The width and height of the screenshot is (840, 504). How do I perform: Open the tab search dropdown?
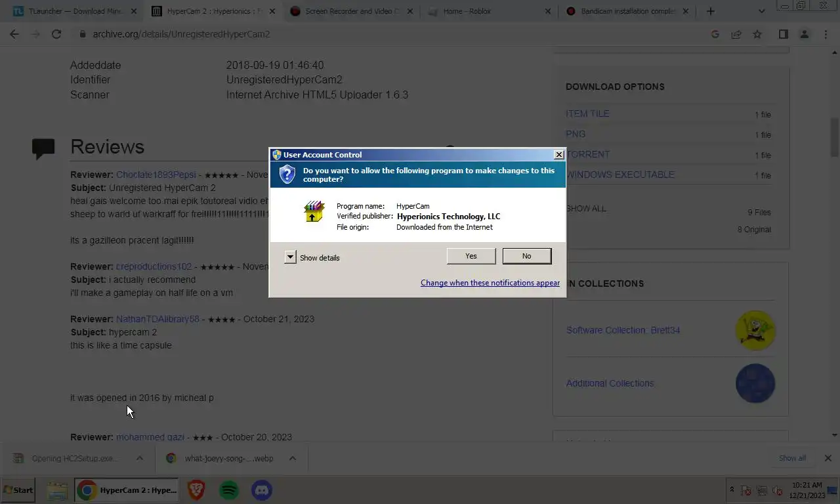coord(761,11)
